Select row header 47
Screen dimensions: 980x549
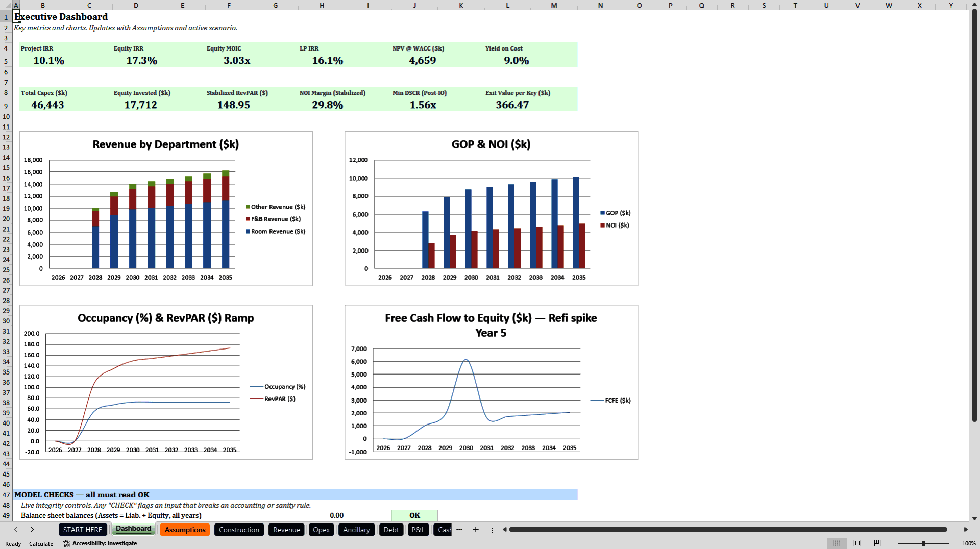tap(6, 494)
